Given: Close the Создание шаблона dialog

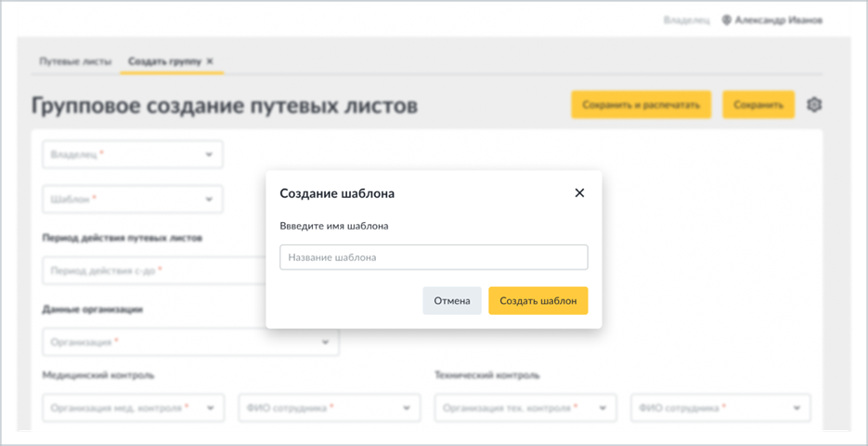Looking at the screenshot, I should click(579, 193).
